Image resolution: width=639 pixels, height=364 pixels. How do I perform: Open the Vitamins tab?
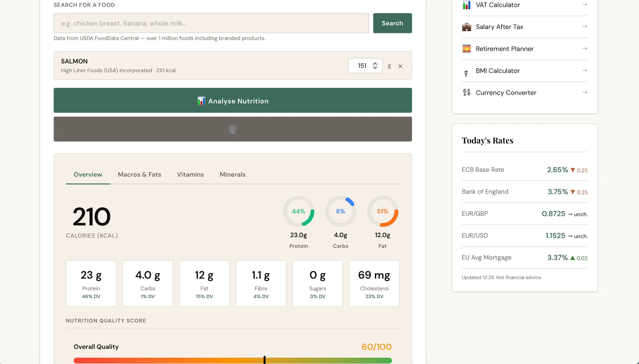pyautogui.click(x=190, y=174)
